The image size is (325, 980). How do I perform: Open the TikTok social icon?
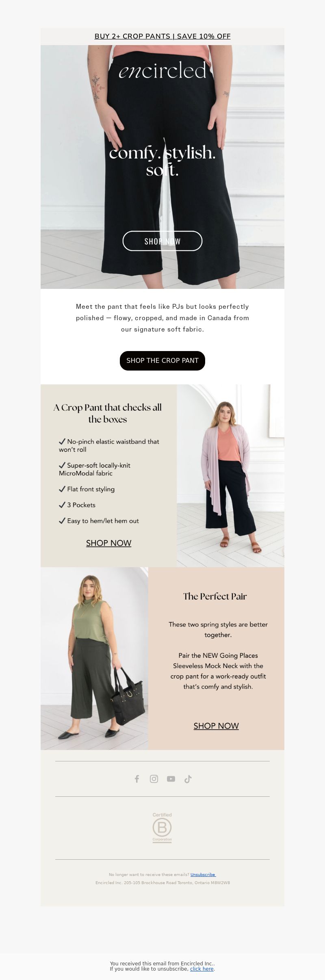click(x=188, y=778)
